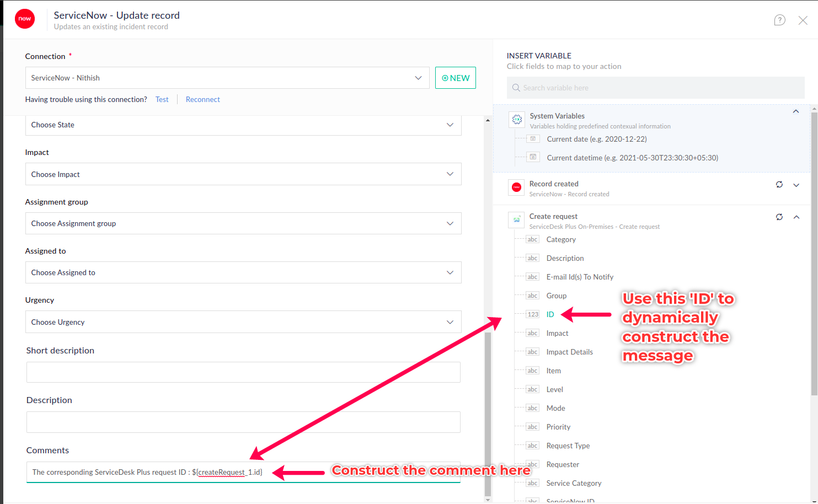Click the 123 type icon beside ID
818x504 pixels.
533,314
